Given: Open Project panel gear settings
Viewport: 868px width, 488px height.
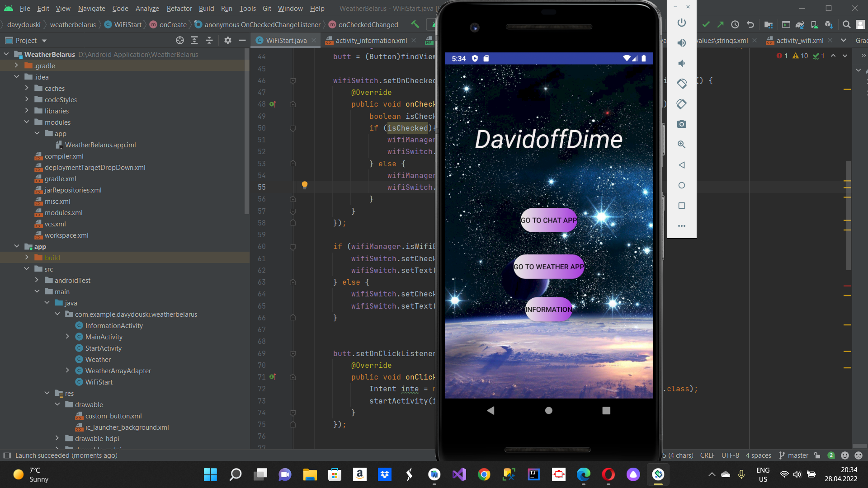Looking at the screenshot, I should click(x=228, y=40).
